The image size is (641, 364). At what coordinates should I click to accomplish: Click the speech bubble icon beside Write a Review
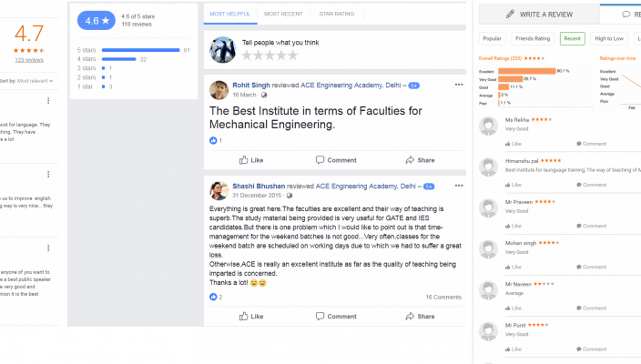[x=626, y=15]
